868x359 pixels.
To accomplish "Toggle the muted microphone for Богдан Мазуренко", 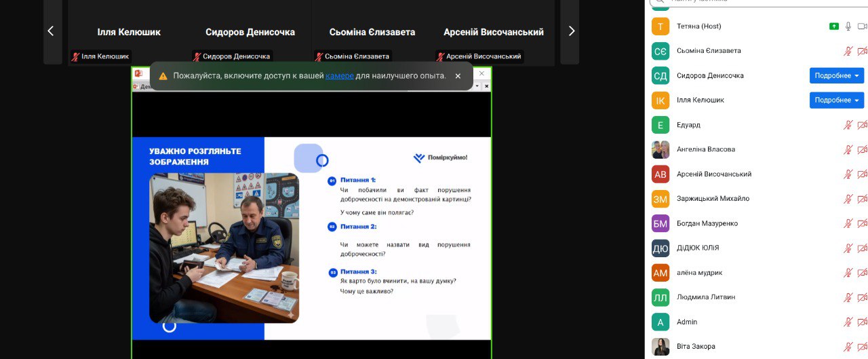I will coord(848,223).
